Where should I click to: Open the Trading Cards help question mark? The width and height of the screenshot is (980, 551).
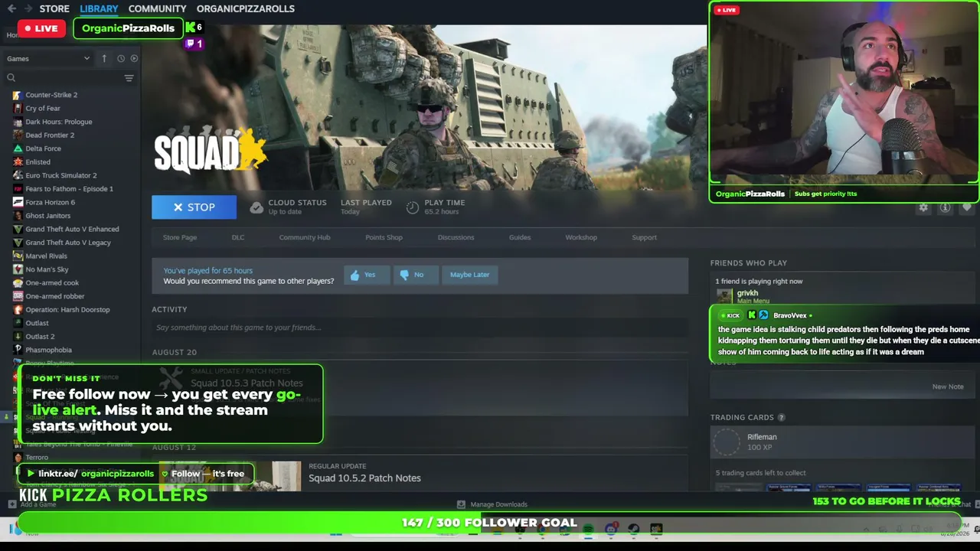pos(781,418)
